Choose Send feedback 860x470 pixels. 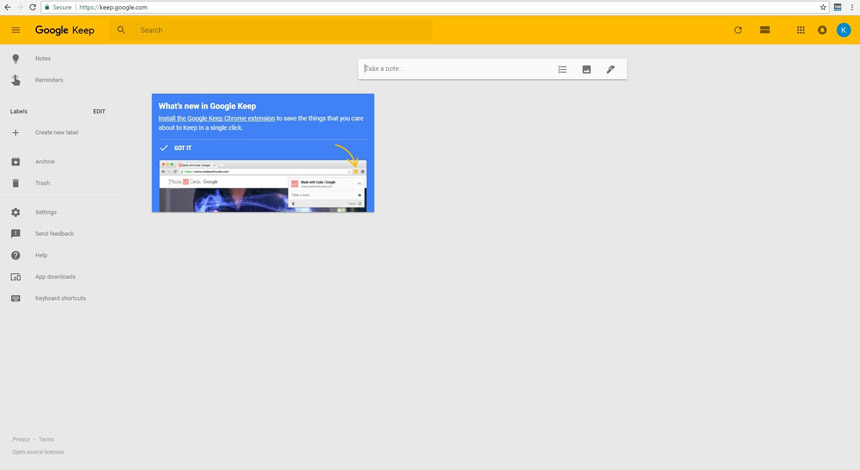(x=54, y=234)
